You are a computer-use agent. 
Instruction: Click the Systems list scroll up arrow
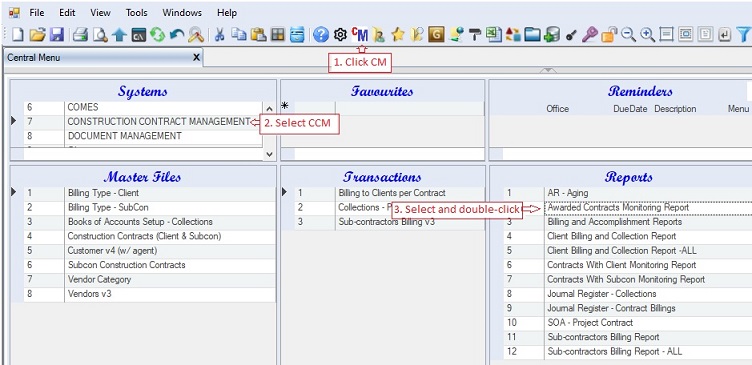[269, 109]
